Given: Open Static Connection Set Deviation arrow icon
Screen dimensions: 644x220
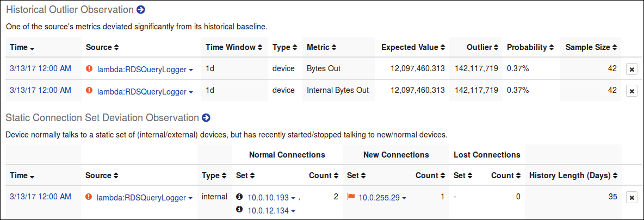Looking at the screenshot, I should (206, 118).
